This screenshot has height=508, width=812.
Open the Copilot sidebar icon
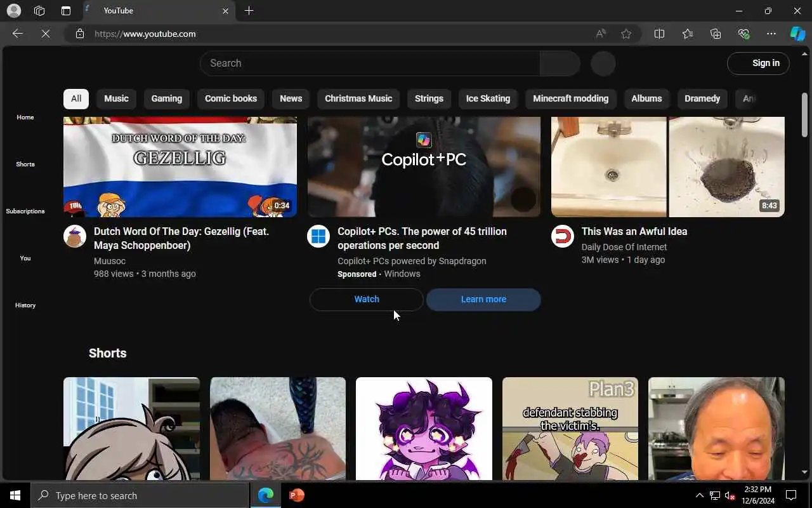pos(797,34)
